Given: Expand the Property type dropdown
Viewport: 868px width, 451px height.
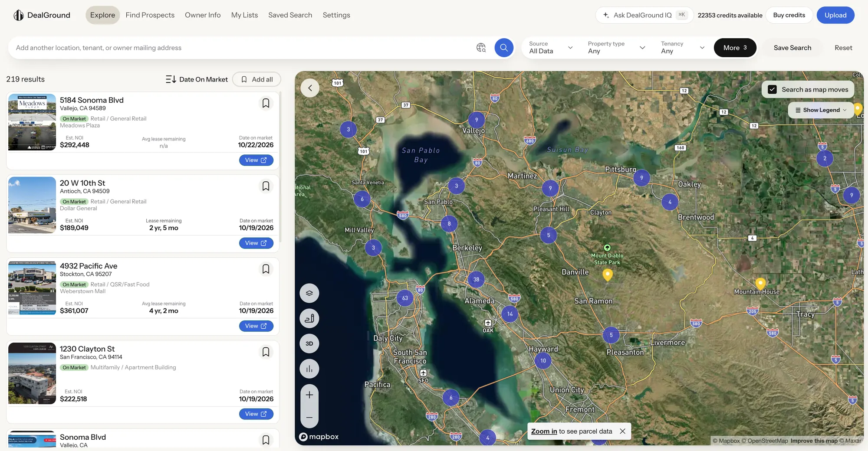Looking at the screenshot, I should pos(616,48).
